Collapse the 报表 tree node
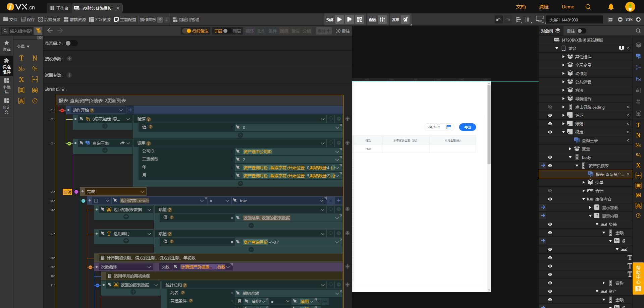The image size is (644, 308). click(563, 132)
